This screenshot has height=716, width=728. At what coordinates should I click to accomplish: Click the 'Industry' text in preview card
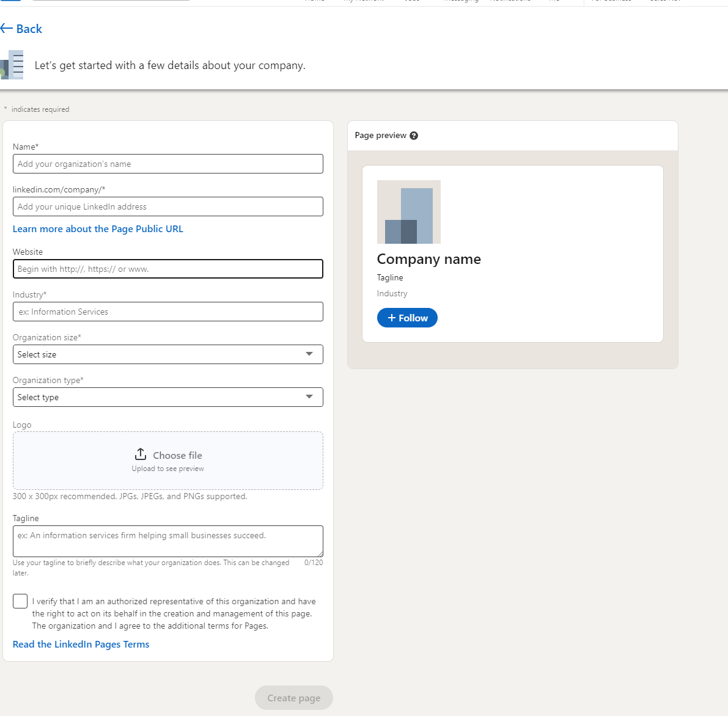point(392,293)
